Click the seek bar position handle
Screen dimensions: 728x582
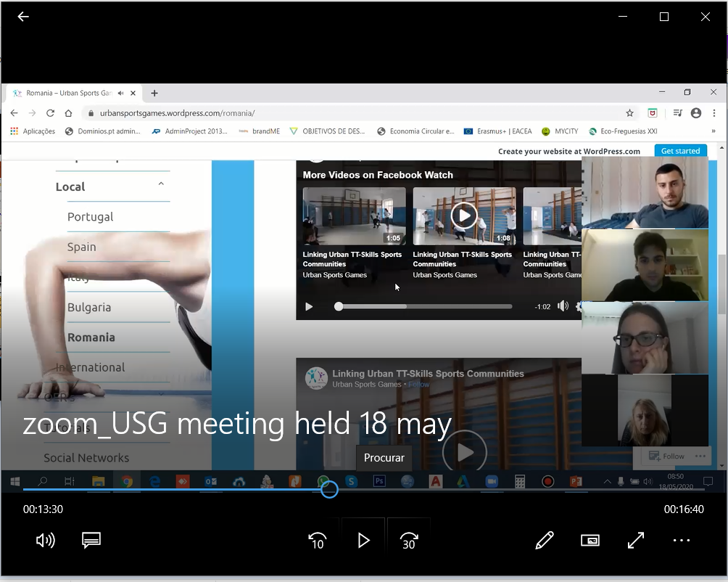[329, 489]
